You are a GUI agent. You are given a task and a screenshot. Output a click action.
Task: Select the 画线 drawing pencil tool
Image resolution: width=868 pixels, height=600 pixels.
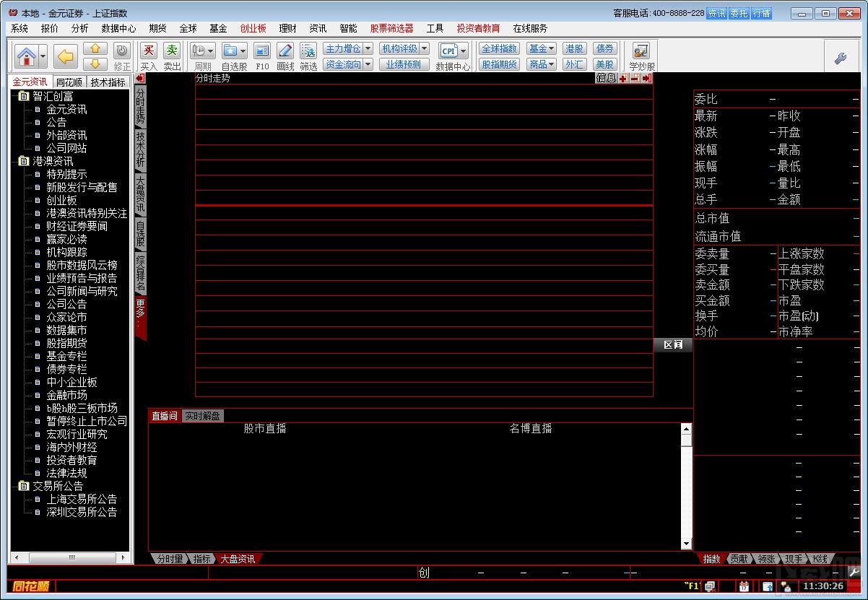(285, 51)
